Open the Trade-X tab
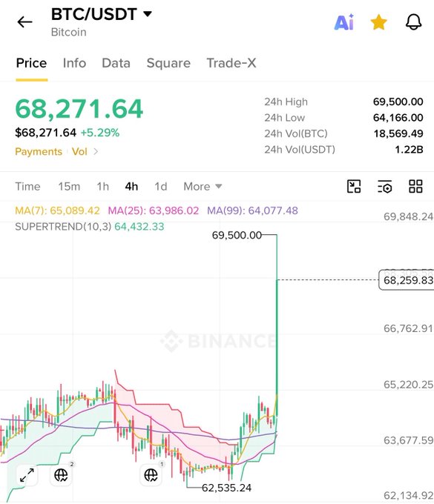This screenshot has height=504, width=434. [231, 63]
